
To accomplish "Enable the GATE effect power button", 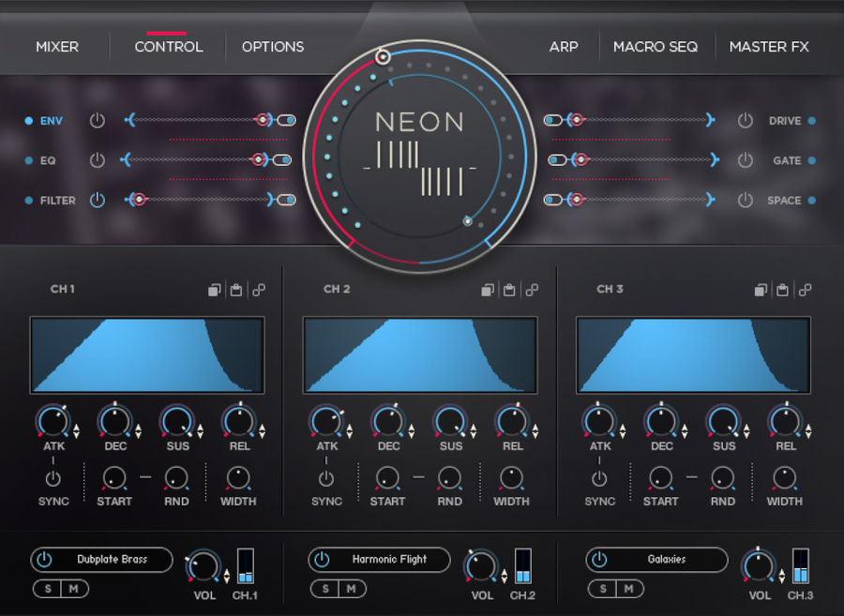I will [x=744, y=160].
